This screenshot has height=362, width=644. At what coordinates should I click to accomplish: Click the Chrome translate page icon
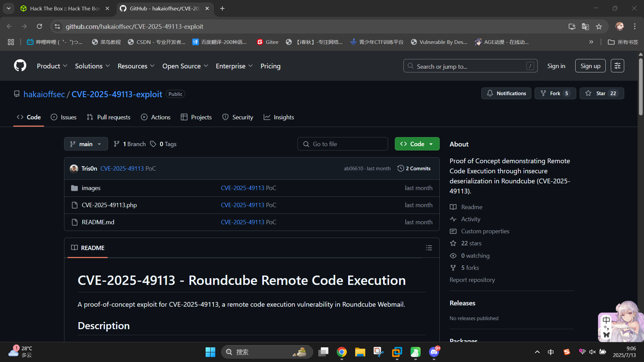pyautogui.click(x=585, y=26)
